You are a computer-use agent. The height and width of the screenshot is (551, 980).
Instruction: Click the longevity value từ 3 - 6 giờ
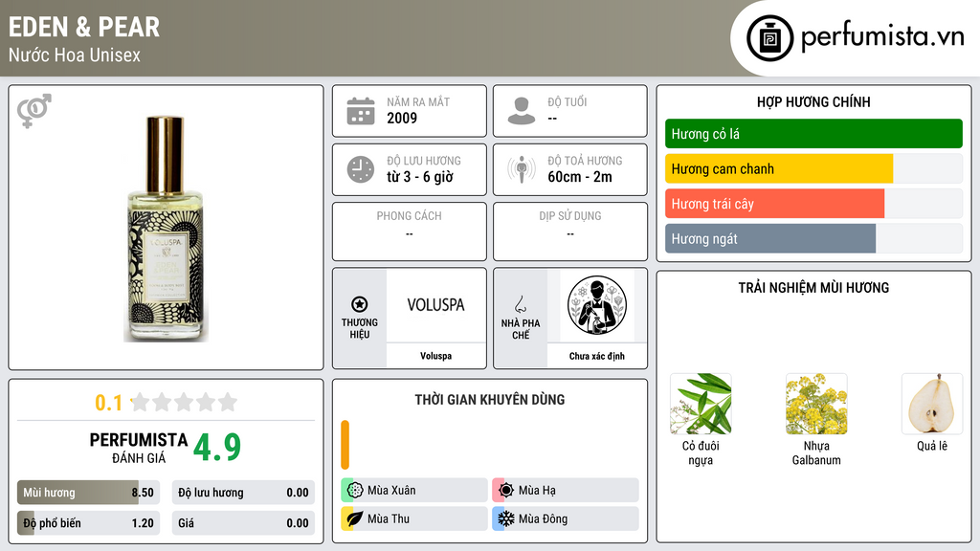[x=419, y=177]
